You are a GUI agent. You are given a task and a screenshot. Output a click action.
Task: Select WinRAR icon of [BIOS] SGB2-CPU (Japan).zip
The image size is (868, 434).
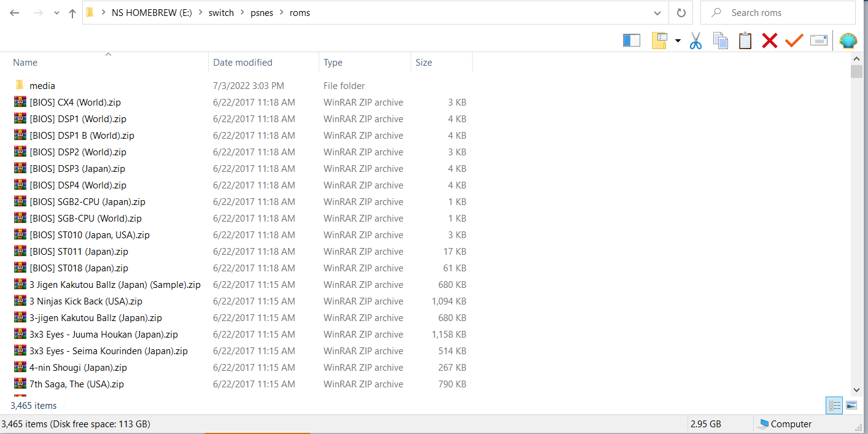20,201
